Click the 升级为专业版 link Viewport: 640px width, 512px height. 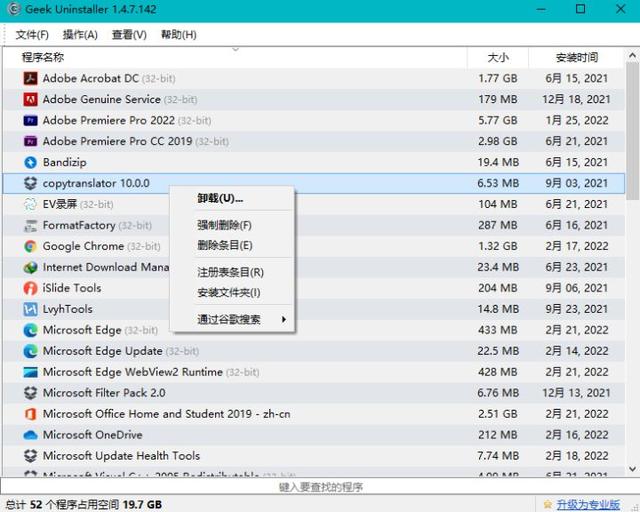[x=588, y=505]
